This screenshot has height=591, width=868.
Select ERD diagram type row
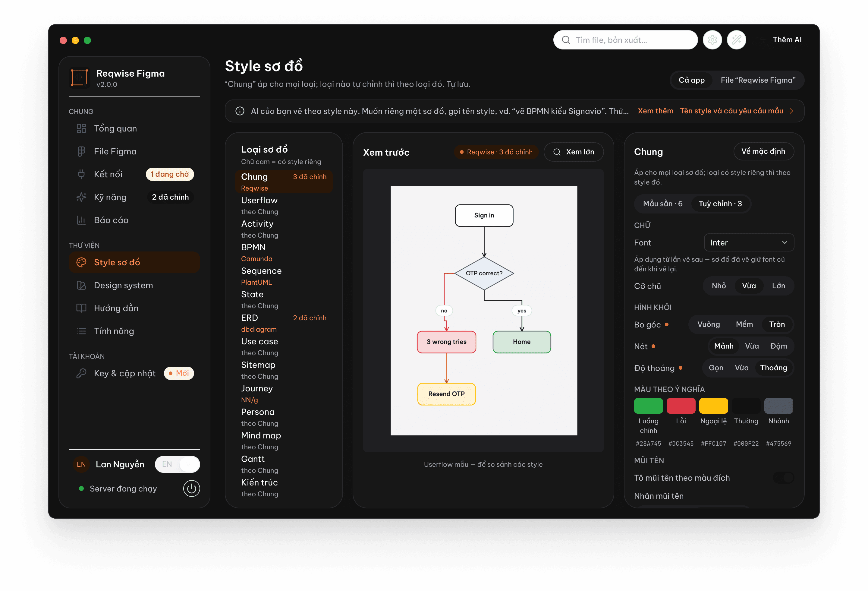point(284,323)
